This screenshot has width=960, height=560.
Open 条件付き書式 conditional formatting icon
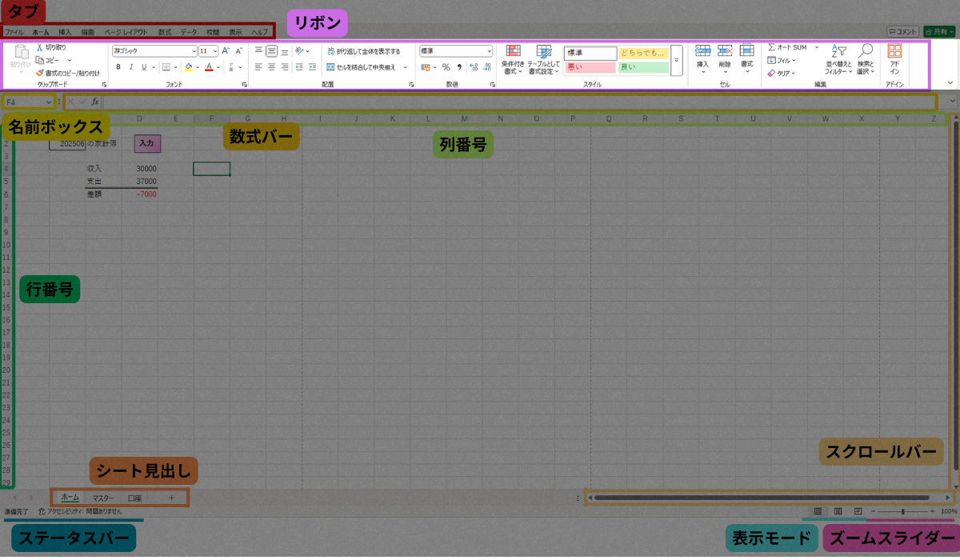[x=513, y=51]
